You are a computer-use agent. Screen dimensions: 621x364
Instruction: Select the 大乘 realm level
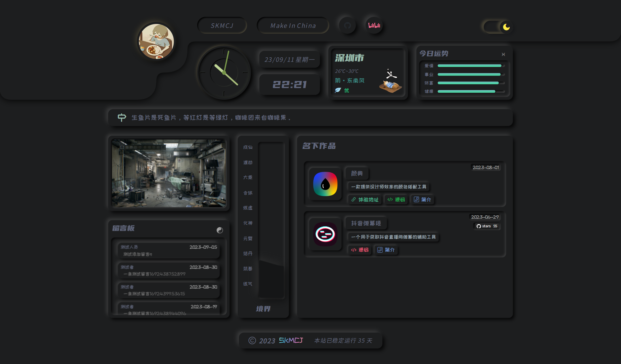tap(248, 177)
